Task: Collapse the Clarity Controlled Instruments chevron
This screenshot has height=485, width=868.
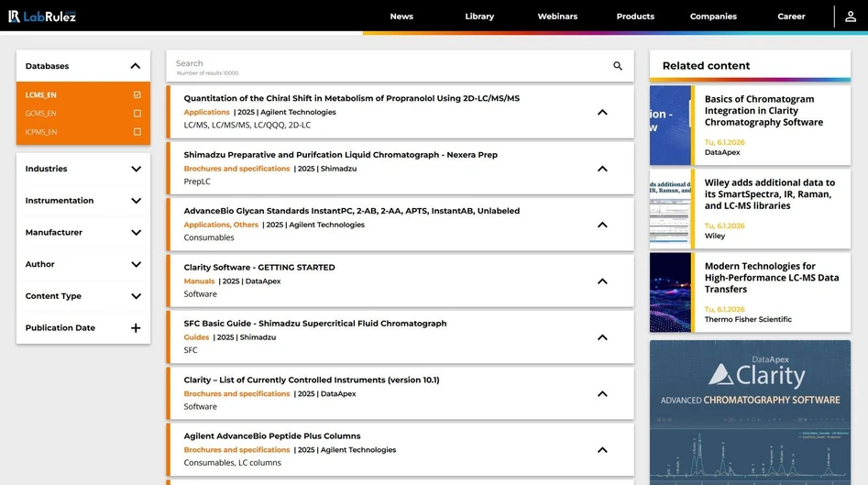Action: coord(602,393)
